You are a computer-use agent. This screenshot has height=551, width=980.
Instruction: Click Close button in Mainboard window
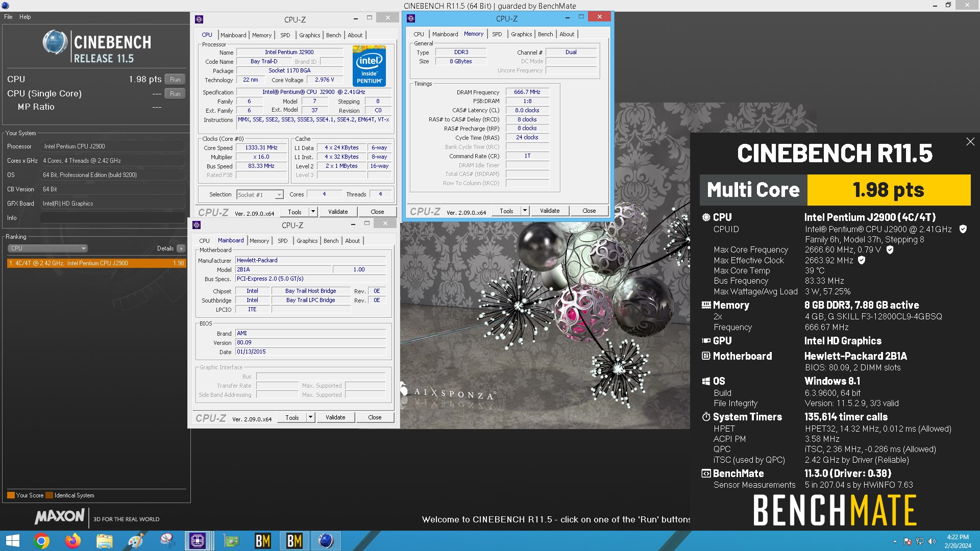[x=375, y=417]
